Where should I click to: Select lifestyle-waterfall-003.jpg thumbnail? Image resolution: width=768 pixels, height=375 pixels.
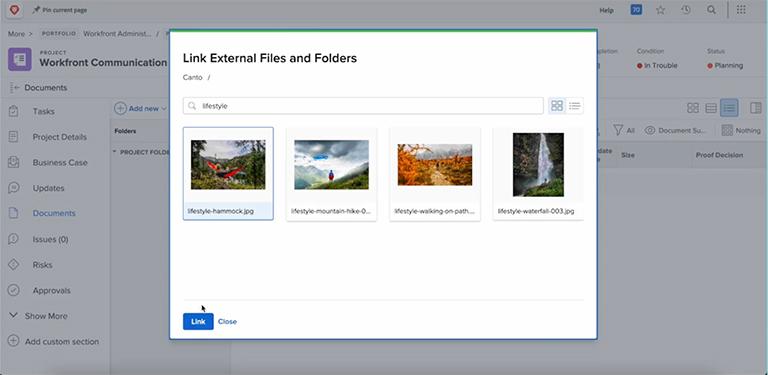[538, 164]
